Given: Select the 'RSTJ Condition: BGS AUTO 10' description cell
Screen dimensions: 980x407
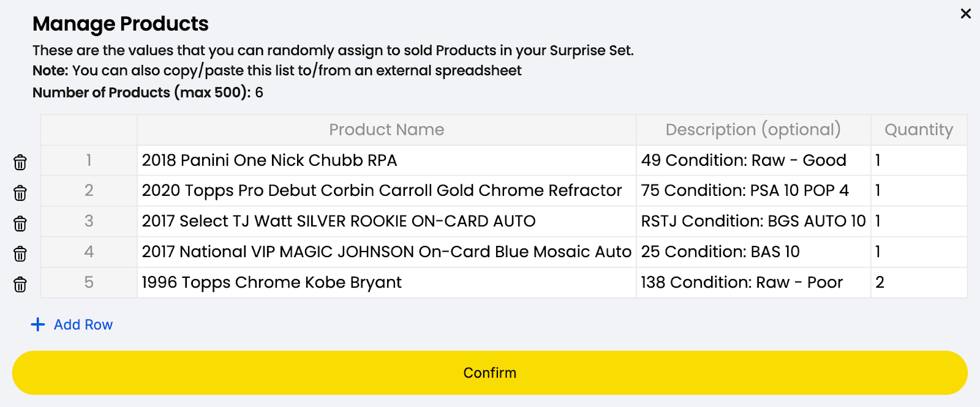Looking at the screenshot, I should (753, 222).
